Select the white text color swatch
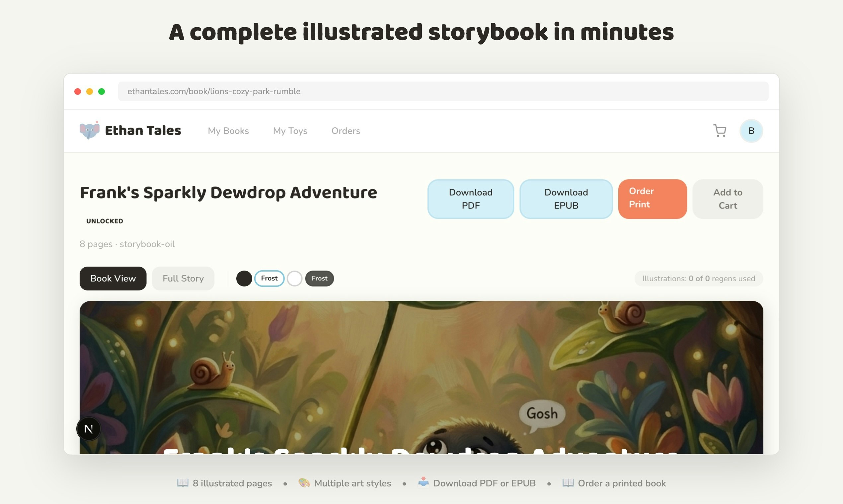Viewport: 843px width, 504px height. coord(294,279)
